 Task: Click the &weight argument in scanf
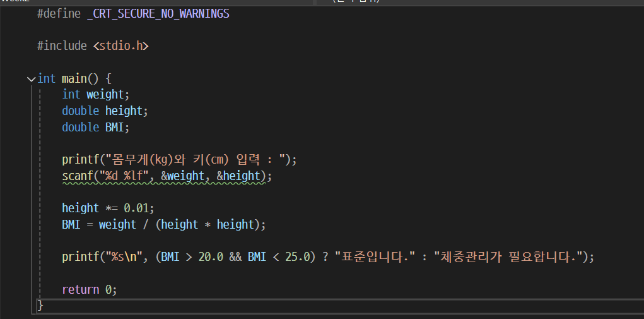(183, 176)
